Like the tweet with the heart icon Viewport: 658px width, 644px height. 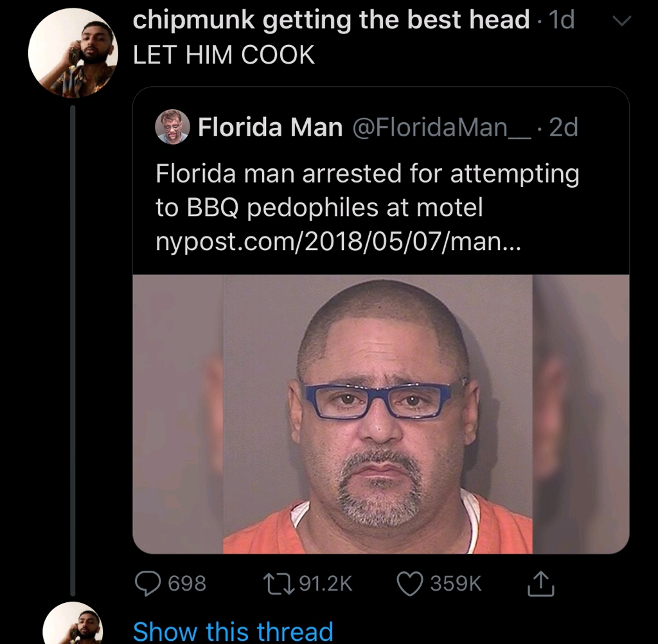click(410, 582)
